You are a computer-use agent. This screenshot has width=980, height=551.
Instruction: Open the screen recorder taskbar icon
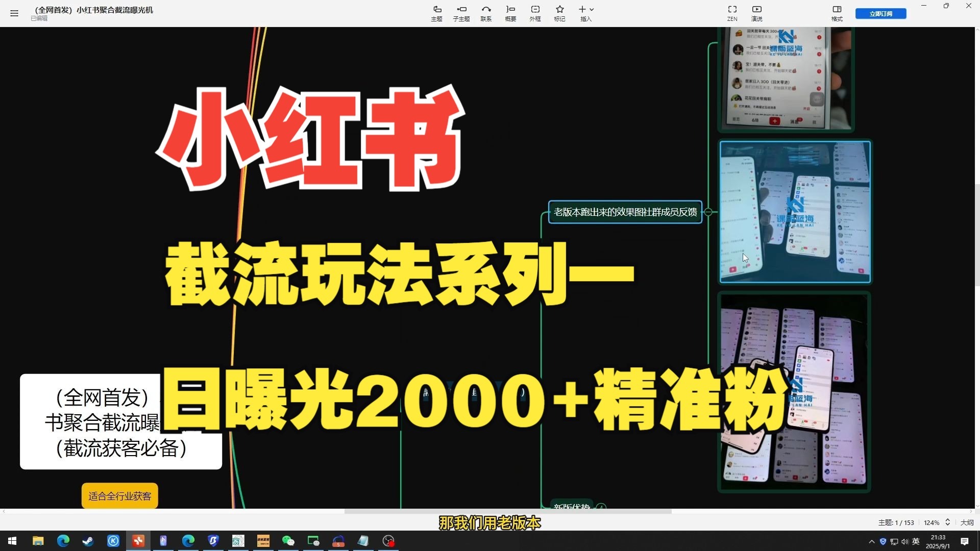point(388,541)
